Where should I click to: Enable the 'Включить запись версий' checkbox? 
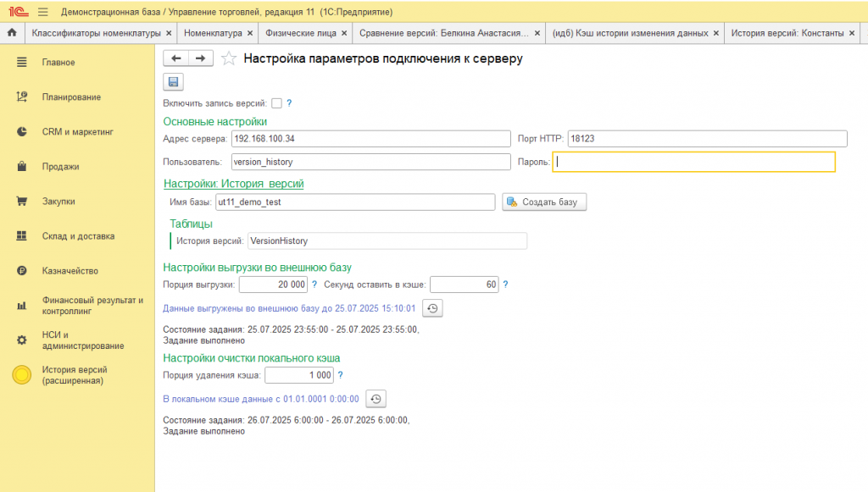pyautogui.click(x=276, y=103)
